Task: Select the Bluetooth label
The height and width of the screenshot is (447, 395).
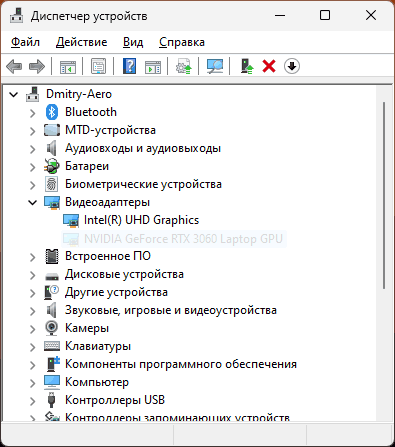Action: coord(91,112)
